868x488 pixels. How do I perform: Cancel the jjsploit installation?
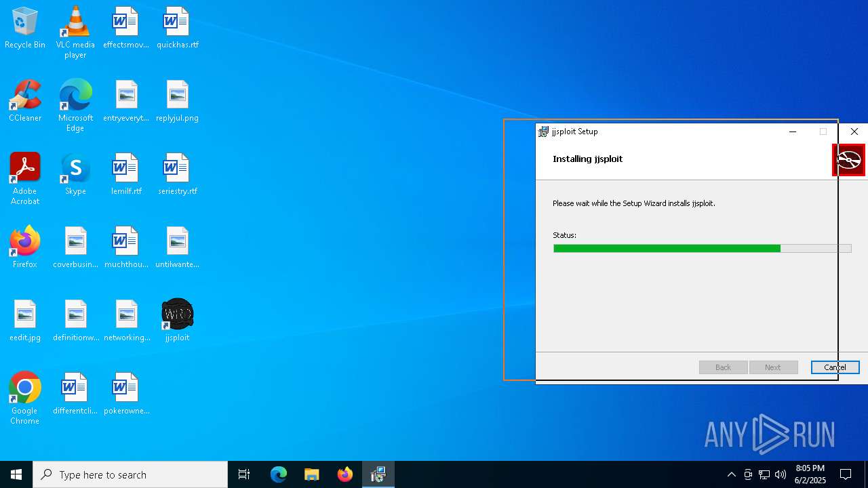[835, 367]
